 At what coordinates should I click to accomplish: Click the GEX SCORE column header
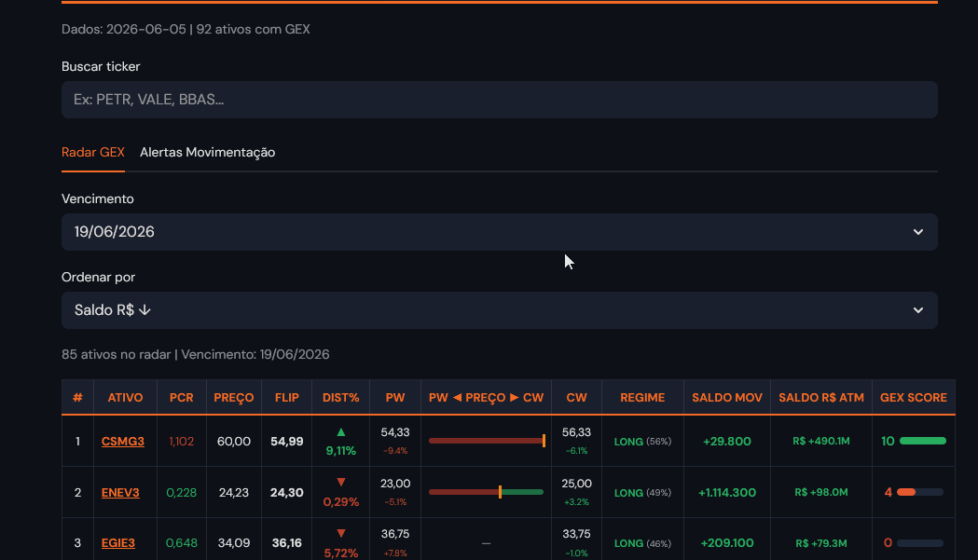pos(914,397)
